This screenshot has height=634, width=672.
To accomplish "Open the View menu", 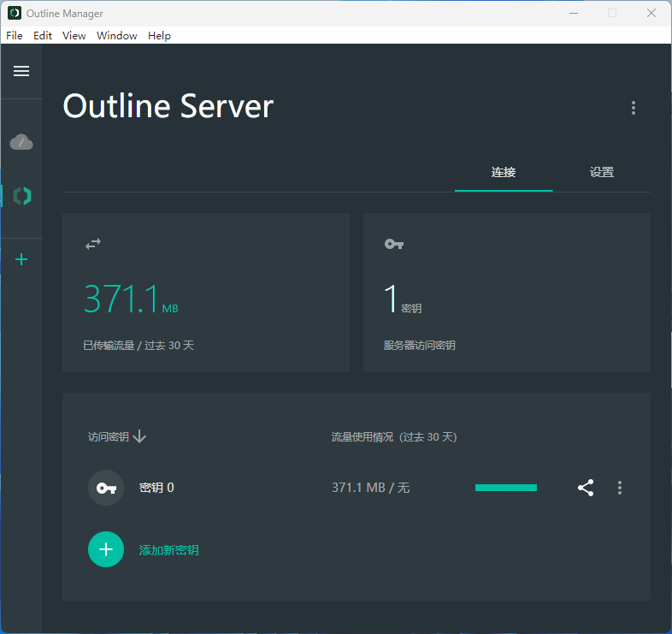I will 74,35.
